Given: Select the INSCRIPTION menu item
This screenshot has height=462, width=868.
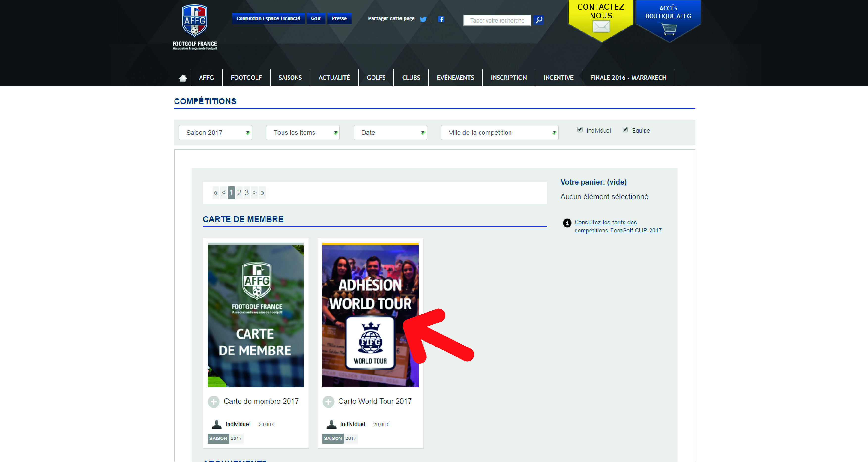Looking at the screenshot, I should pos(508,78).
